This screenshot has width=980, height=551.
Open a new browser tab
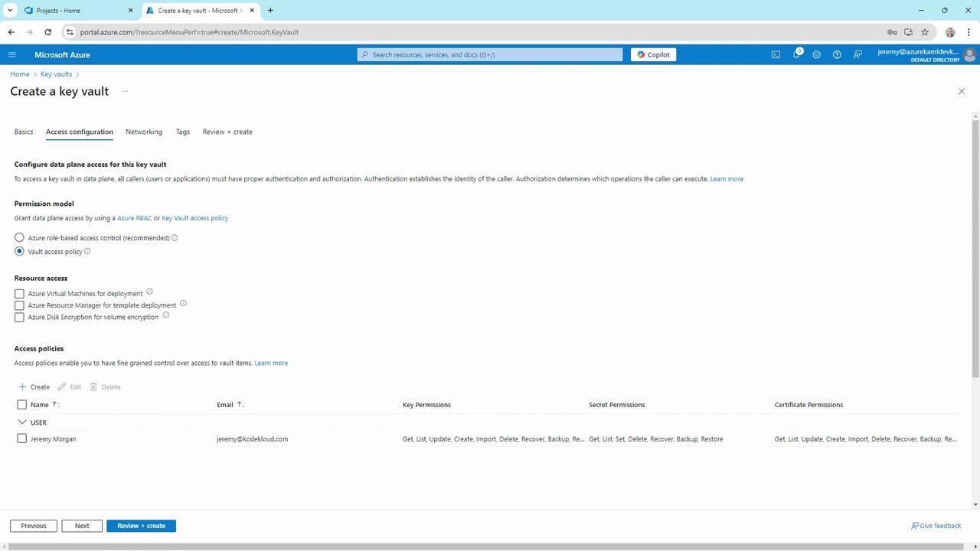tap(270, 11)
